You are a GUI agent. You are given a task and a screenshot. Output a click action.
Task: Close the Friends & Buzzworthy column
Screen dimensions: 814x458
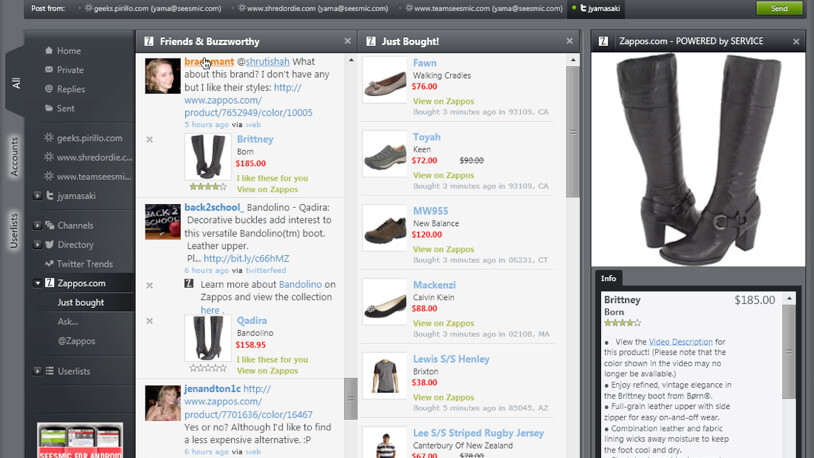(x=348, y=41)
